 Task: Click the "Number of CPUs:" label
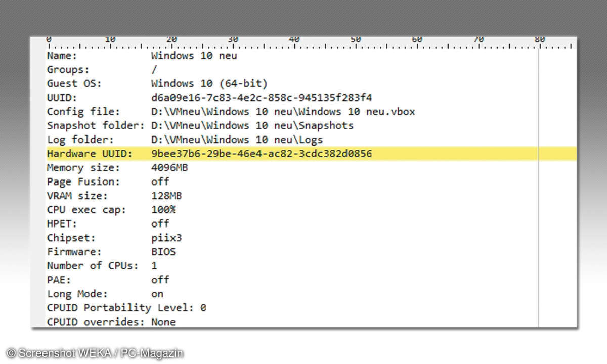point(93,265)
